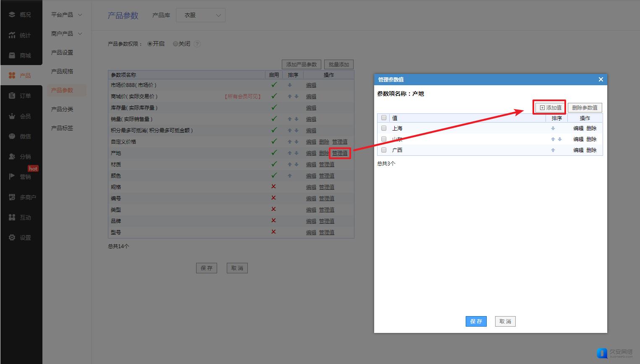Screen dimensions: 640x364
Task: Move 广西 up with sort arrow
Action: 553,150
